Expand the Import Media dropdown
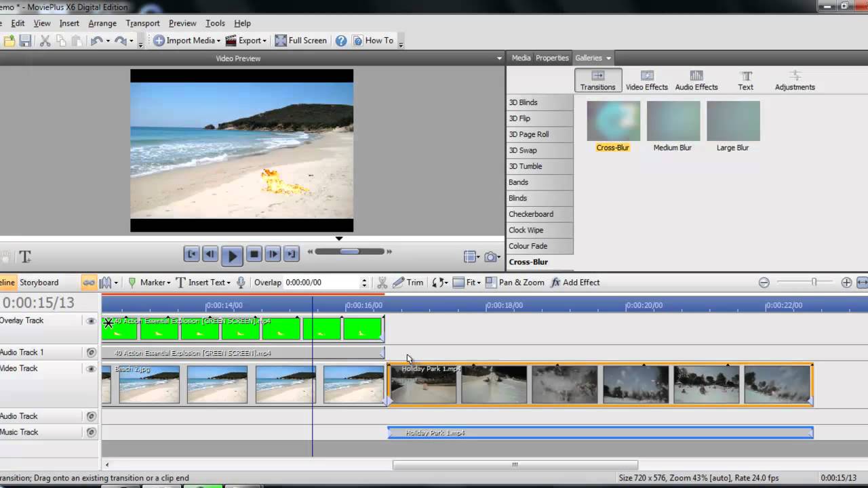The image size is (868, 488). point(218,41)
